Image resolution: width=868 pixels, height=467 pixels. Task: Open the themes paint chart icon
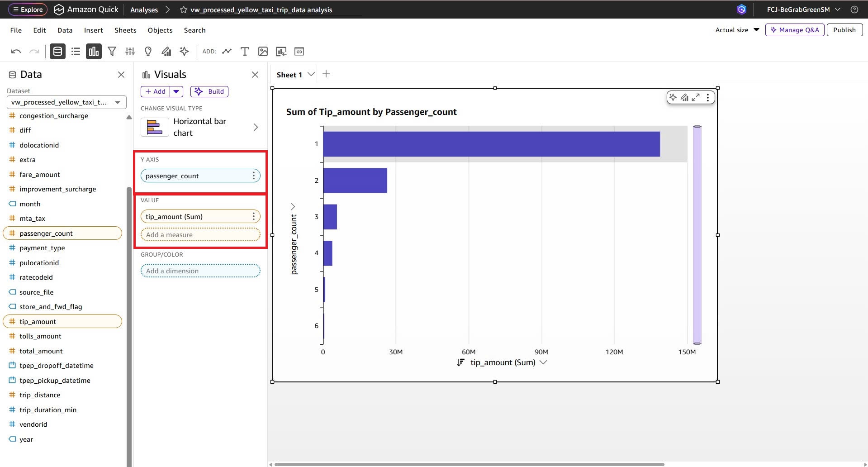166,52
